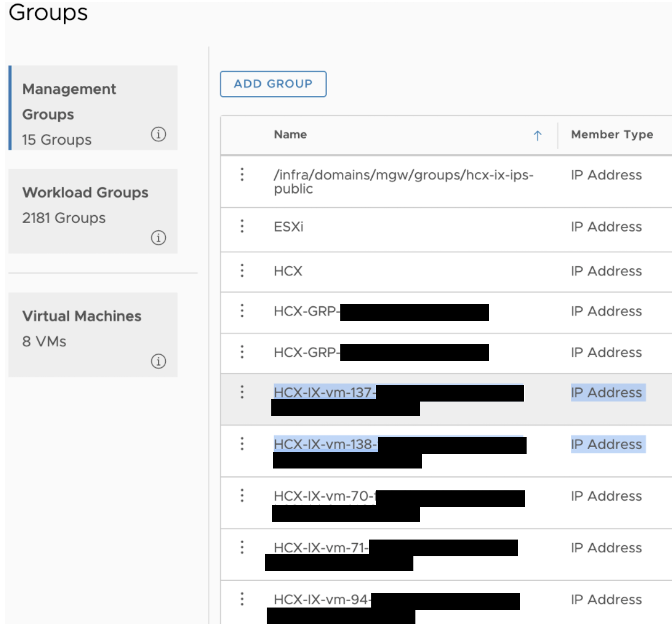Select the ESXi group name
Viewport: 672px width, 624px height.
(289, 227)
